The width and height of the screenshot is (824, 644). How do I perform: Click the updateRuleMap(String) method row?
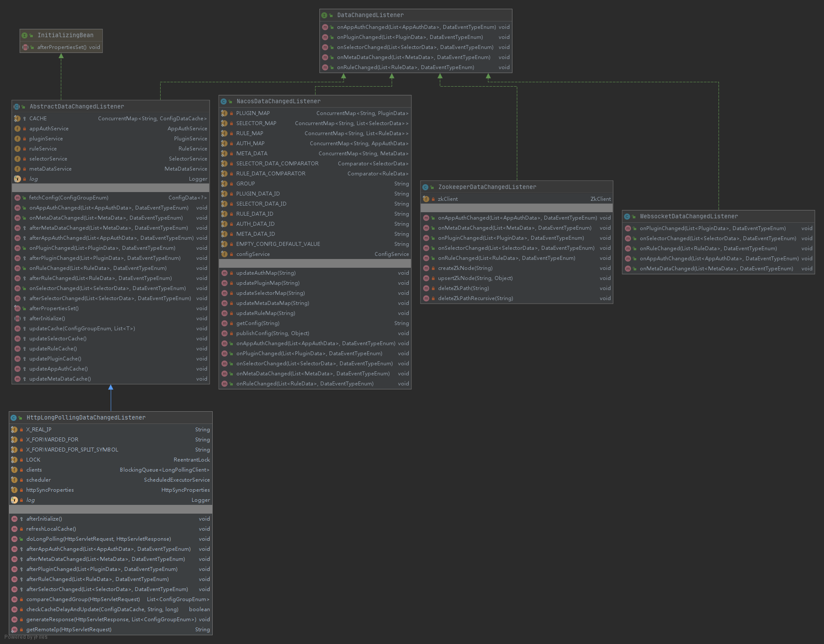click(315, 313)
